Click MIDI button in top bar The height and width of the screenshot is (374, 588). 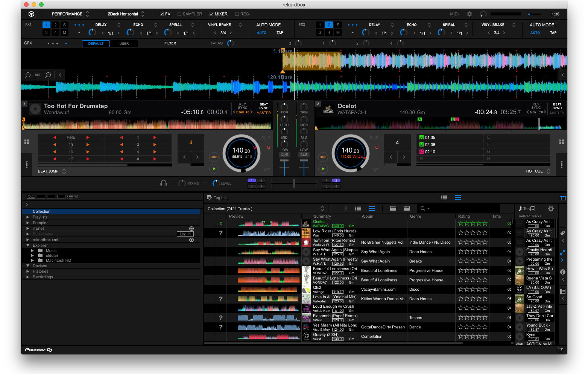454,14
